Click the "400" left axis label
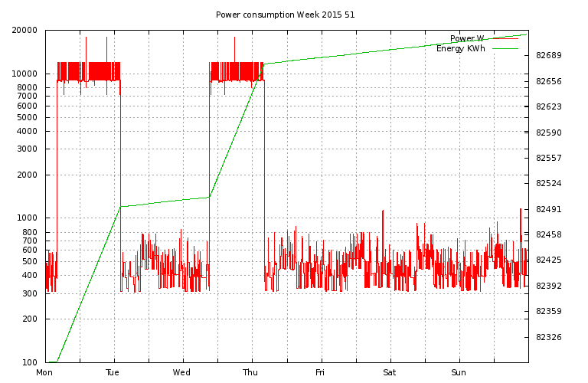This screenshot has width=588, height=383. coord(30,276)
